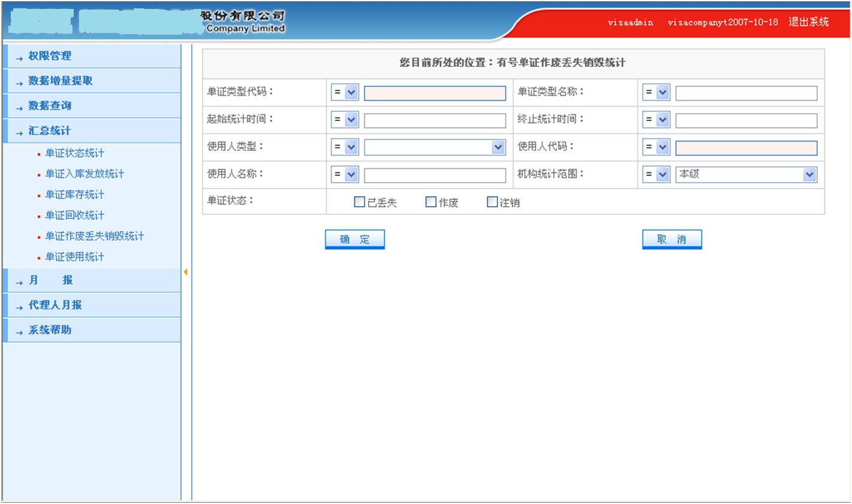This screenshot has height=504, width=852.
Task: Focus the 使用人名称 input field
Action: point(435,175)
